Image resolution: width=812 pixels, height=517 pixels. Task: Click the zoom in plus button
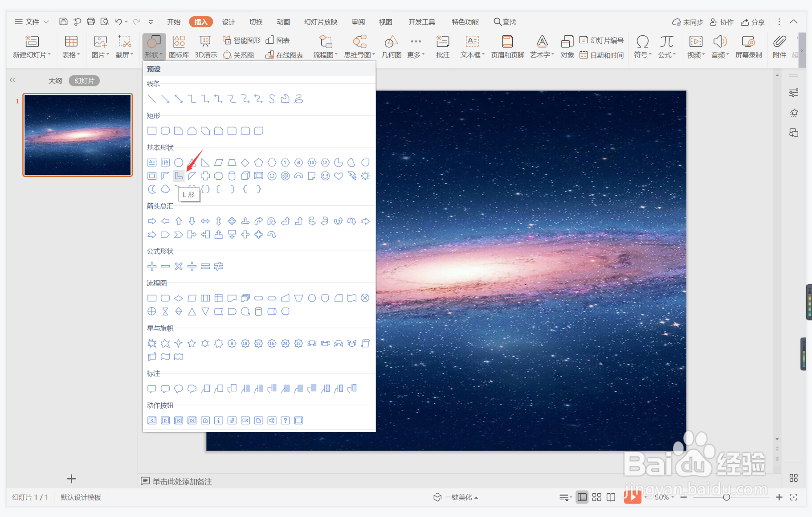(x=779, y=497)
